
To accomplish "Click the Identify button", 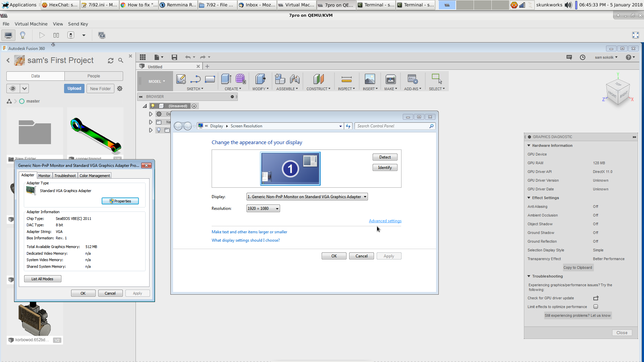I will click(x=385, y=168).
